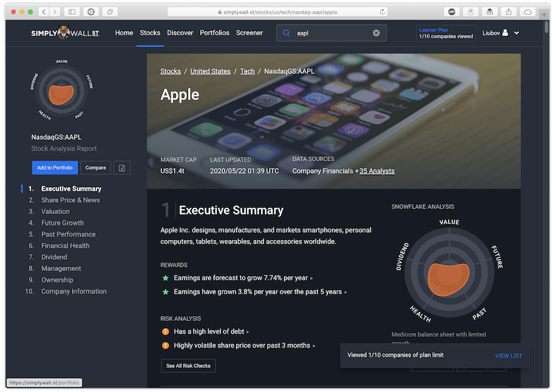Viewport: 555px width, 392px height.
Task: Click the green star beside earnings forecast
Action: [166, 278]
